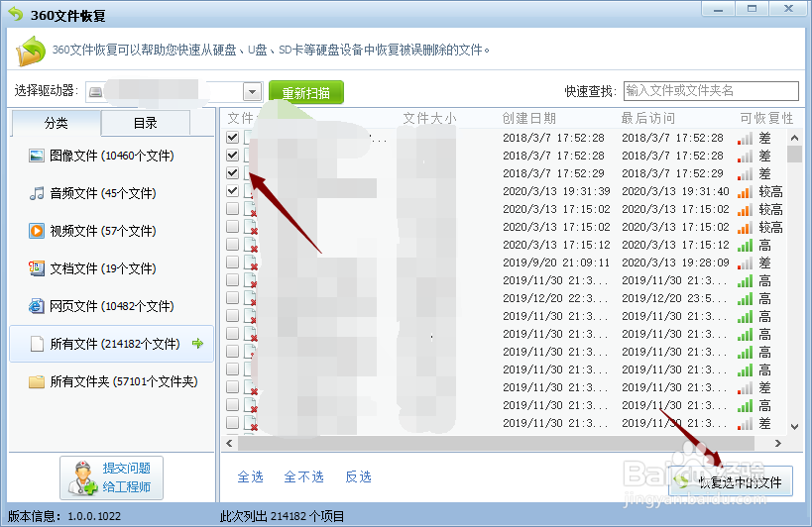This screenshot has height=527, width=812.
Task: Select the 文档文件 document icon
Action: [x=37, y=268]
